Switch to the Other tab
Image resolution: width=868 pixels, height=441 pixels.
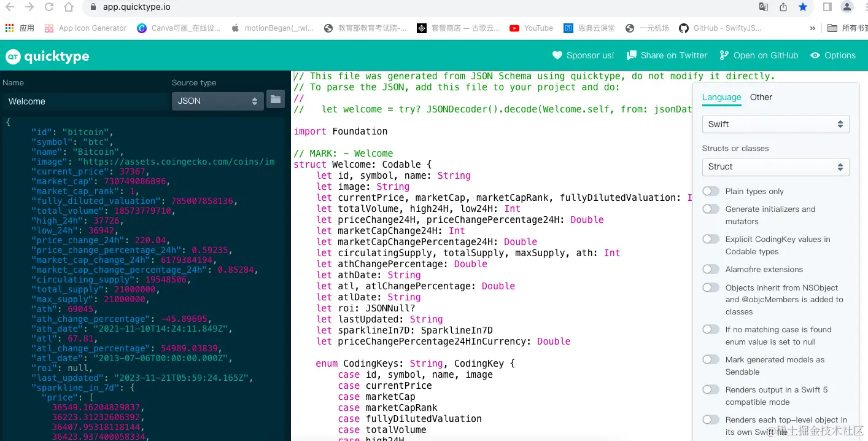(x=761, y=97)
